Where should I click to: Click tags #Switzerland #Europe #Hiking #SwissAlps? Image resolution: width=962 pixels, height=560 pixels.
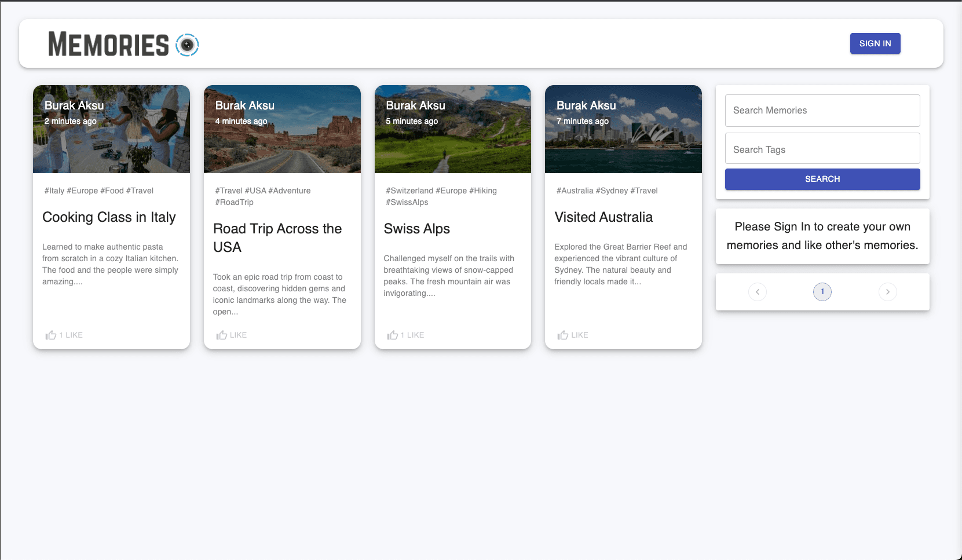click(x=441, y=196)
